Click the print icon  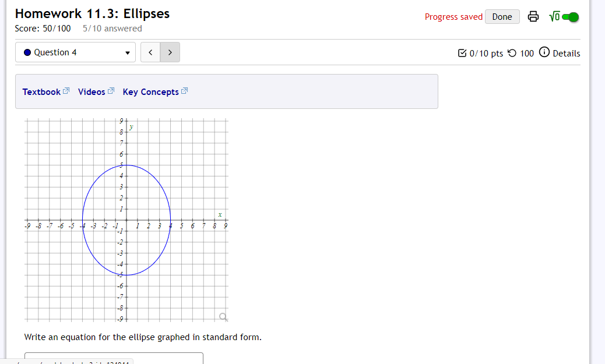[x=533, y=17]
